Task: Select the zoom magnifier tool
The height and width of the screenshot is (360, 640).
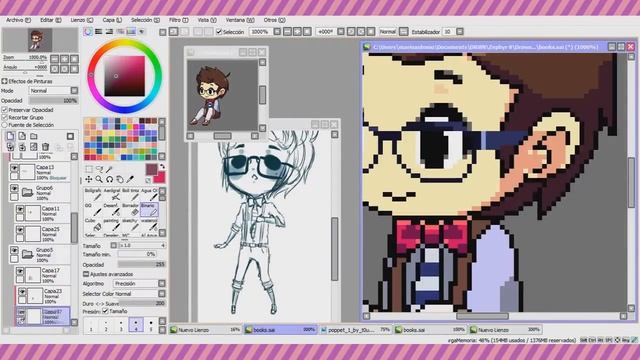Action: [x=99, y=179]
